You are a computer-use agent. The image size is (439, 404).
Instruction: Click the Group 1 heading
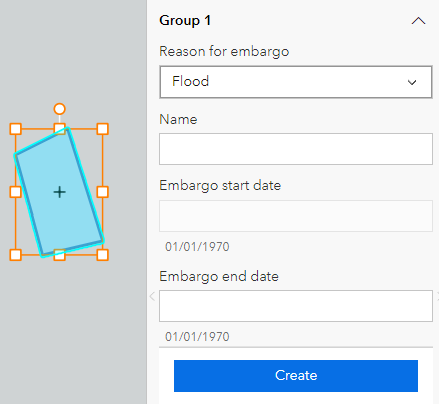pos(185,21)
